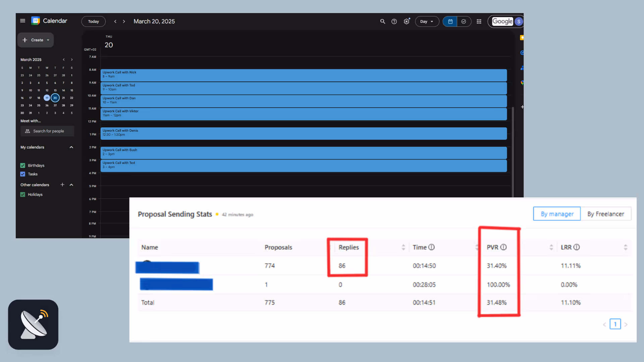
Task: Click the satellite dish app icon
Action: [x=33, y=324]
